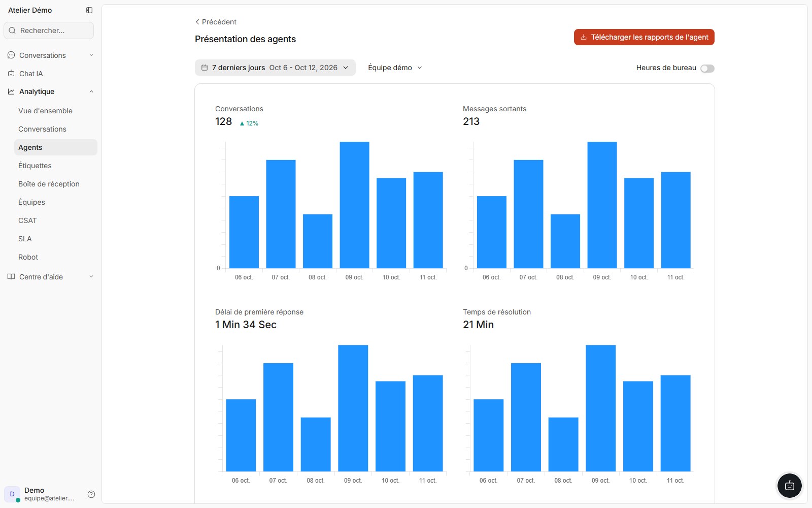Open the Équipe démo team dropdown
The height and width of the screenshot is (508, 812).
tap(395, 68)
